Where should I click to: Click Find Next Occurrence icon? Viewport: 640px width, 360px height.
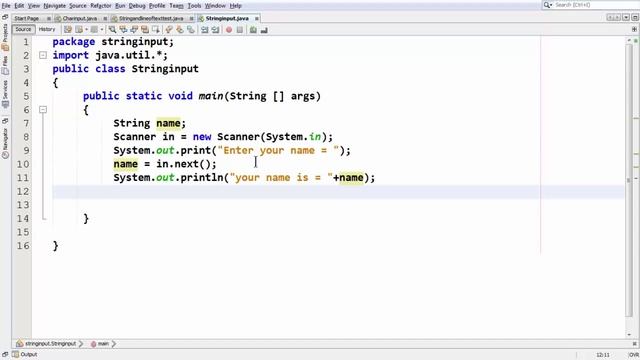point(134,30)
